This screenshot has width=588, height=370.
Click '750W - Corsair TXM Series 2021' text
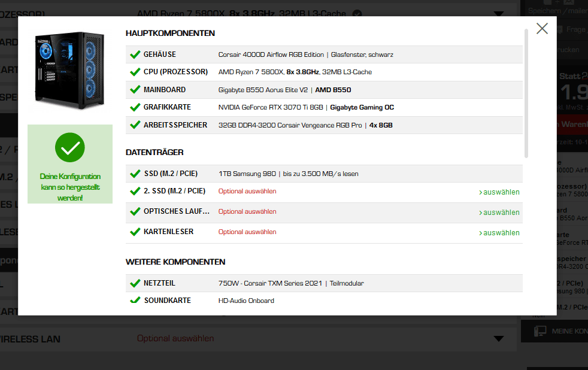[270, 283]
